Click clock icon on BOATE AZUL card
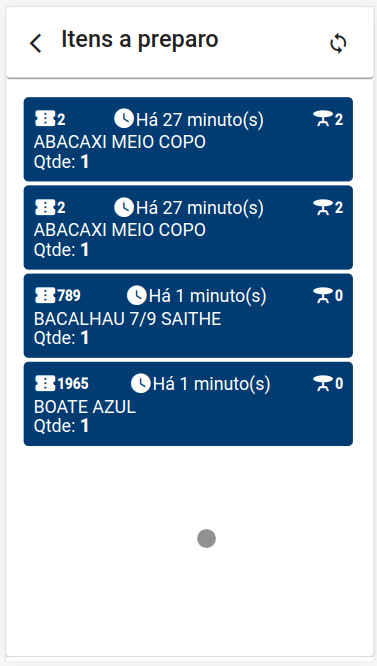 [x=141, y=384]
